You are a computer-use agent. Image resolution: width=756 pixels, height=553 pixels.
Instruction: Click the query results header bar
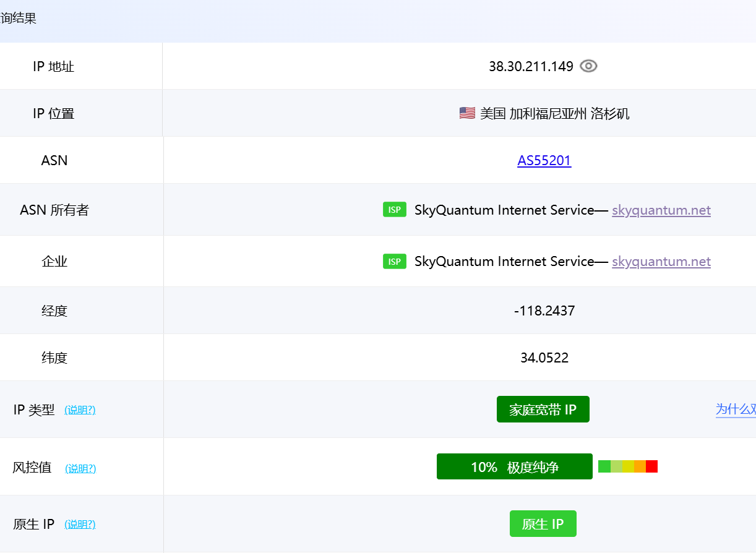coord(378,19)
